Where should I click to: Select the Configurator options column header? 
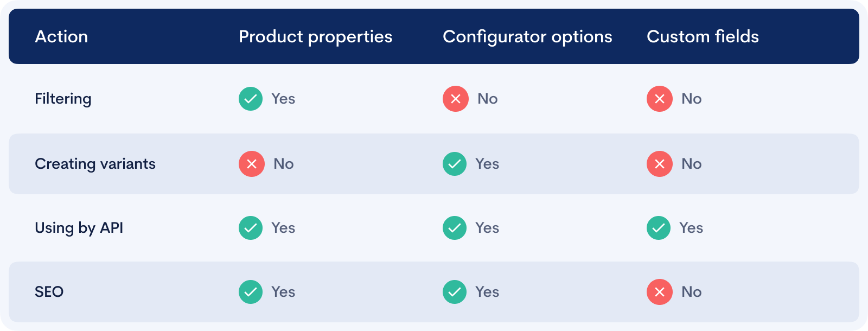(527, 37)
